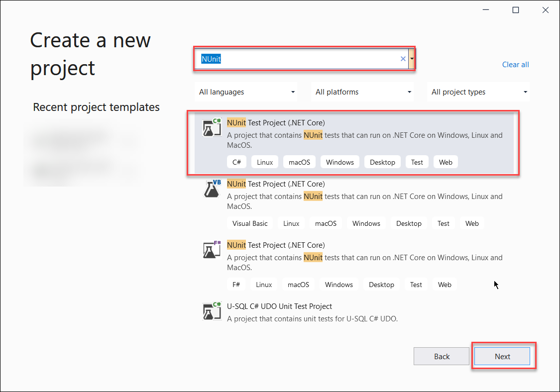Click Desktop tag in the C# template
The height and width of the screenshot is (392, 560).
click(382, 162)
